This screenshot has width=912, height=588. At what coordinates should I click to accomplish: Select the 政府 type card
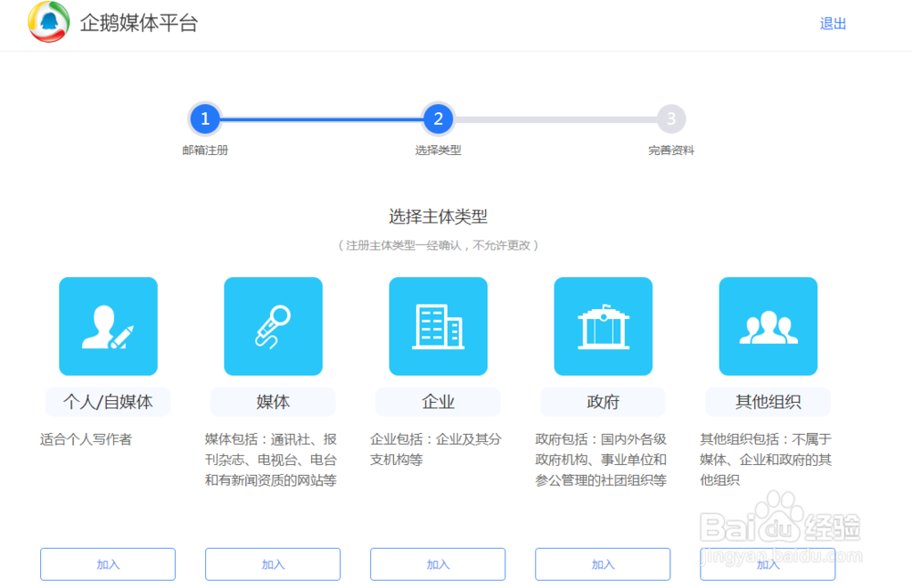pyautogui.click(x=602, y=401)
